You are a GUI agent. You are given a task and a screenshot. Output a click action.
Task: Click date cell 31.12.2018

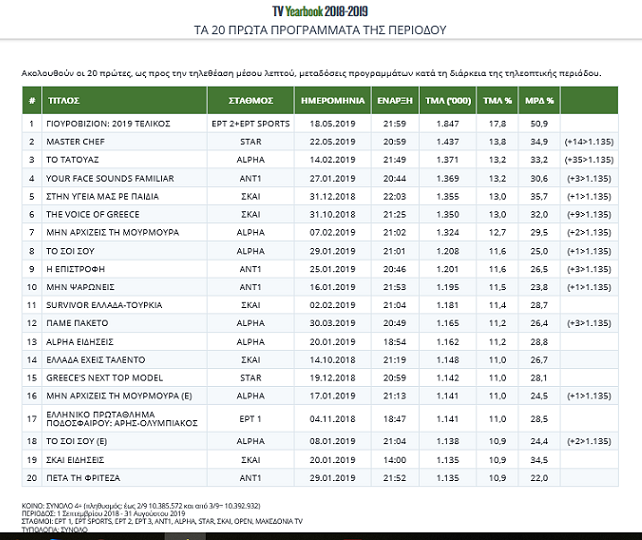click(x=332, y=197)
